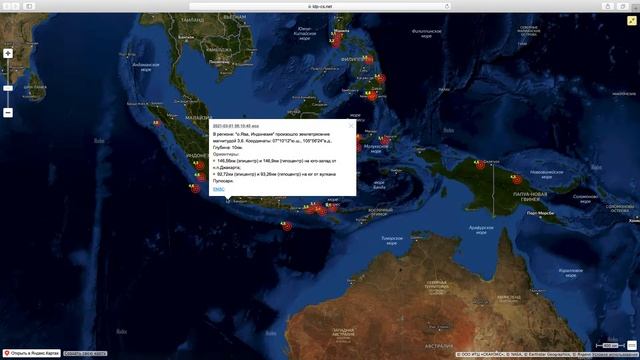Image resolution: width=640 pixels, height=360 pixels.
Task: Click the Коралловое море label
Action: coord(571,273)
